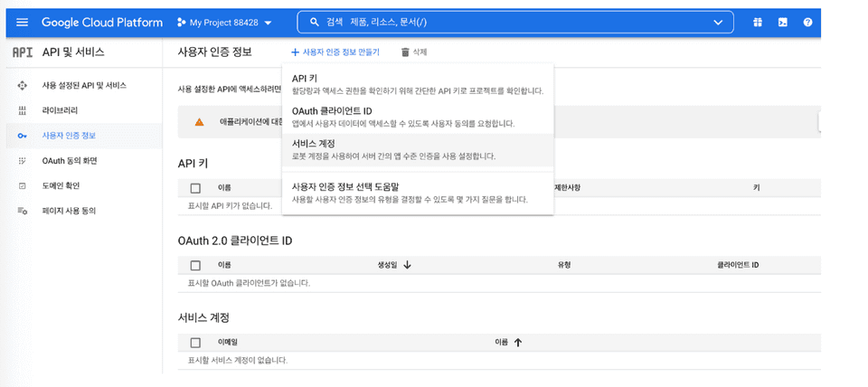Click the orange warning triangle icon
This screenshot has width=868, height=387.
pyautogui.click(x=199, y=122)
